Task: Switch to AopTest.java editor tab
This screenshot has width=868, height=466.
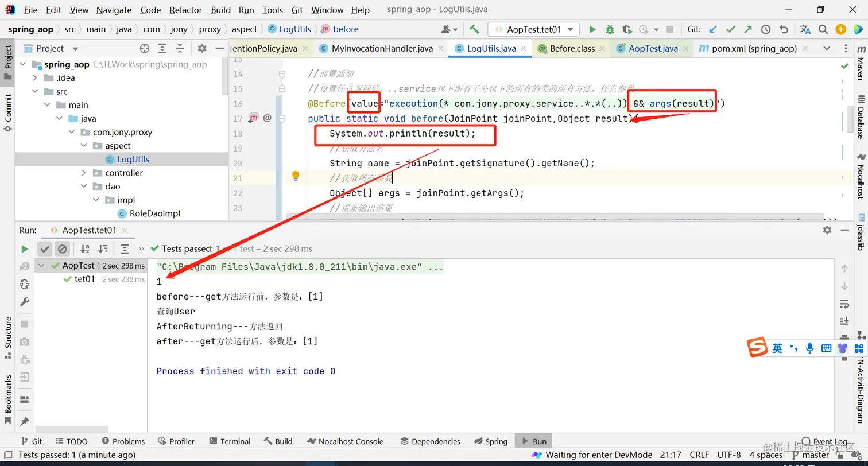Action: point(653,49)
